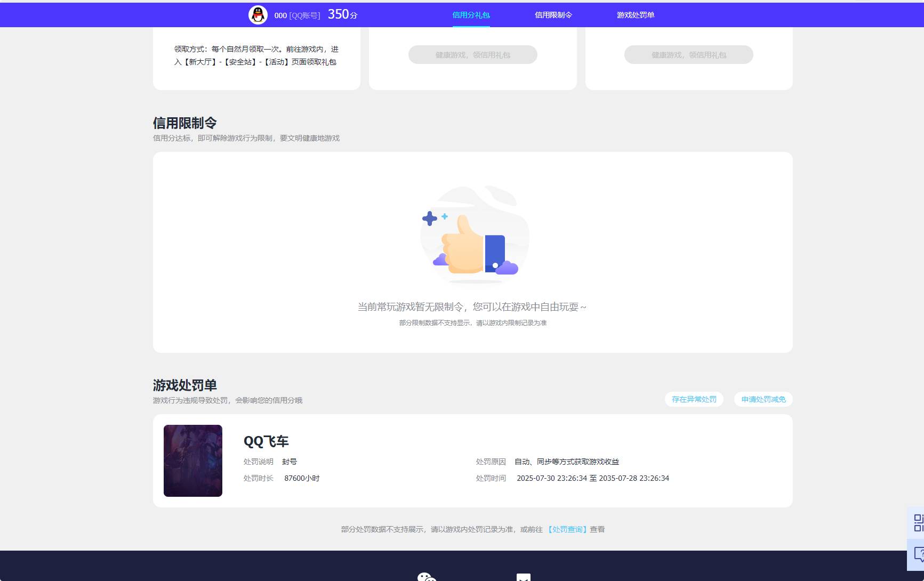This screenshot has height=581, width=924.
Task: Select the active 信用分礼包 tab
Action: 470,15
